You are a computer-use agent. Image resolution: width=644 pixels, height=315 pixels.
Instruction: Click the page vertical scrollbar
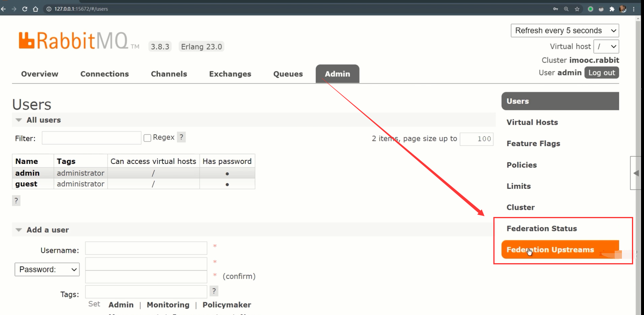(638, 166)
